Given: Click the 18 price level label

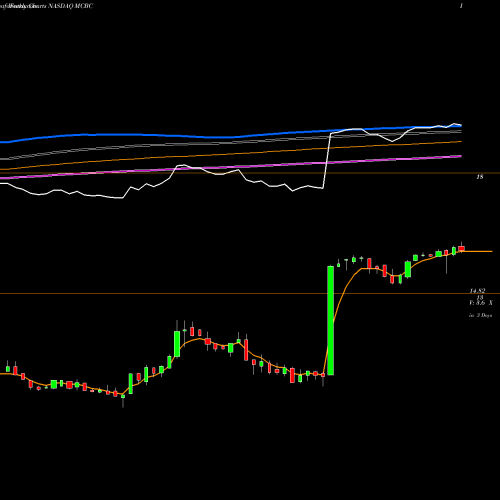Looking at the screenshot, I should (480, 177).
